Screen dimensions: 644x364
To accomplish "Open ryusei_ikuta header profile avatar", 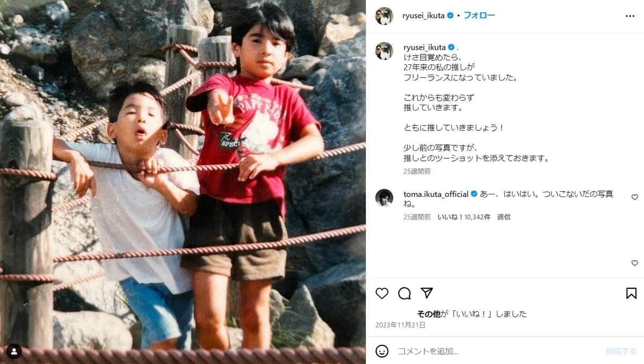I will coord(384,16).
